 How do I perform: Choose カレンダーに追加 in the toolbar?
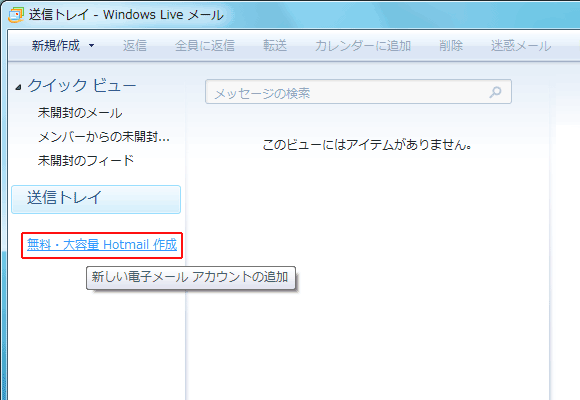coord(363,46)
